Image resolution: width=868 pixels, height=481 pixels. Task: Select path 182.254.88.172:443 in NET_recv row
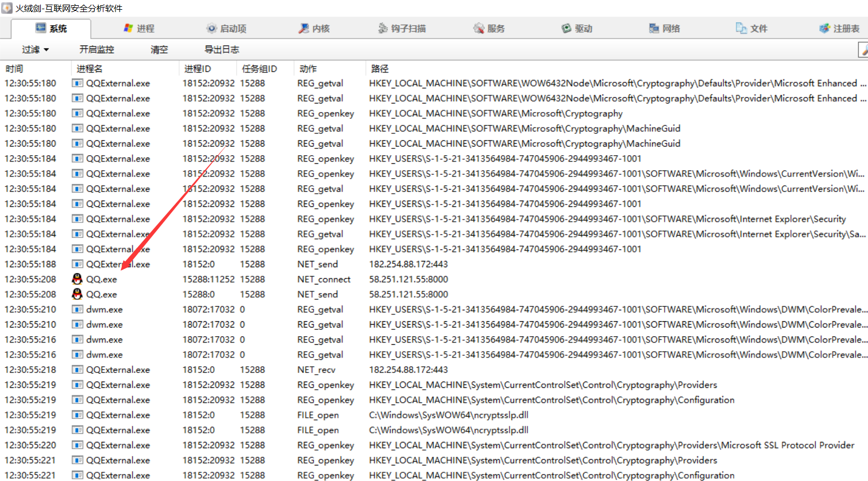408,370
